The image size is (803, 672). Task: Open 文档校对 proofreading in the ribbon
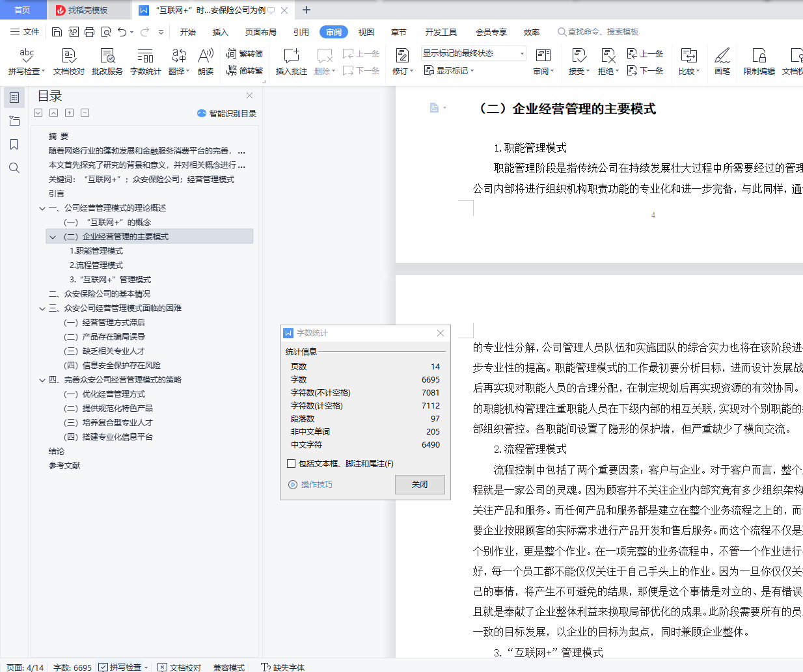point(69,62)
